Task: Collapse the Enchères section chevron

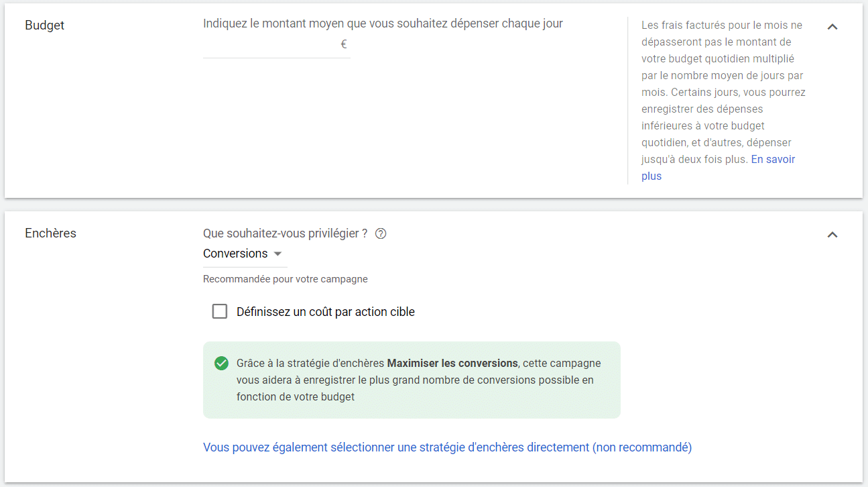Action: point(832,235)
